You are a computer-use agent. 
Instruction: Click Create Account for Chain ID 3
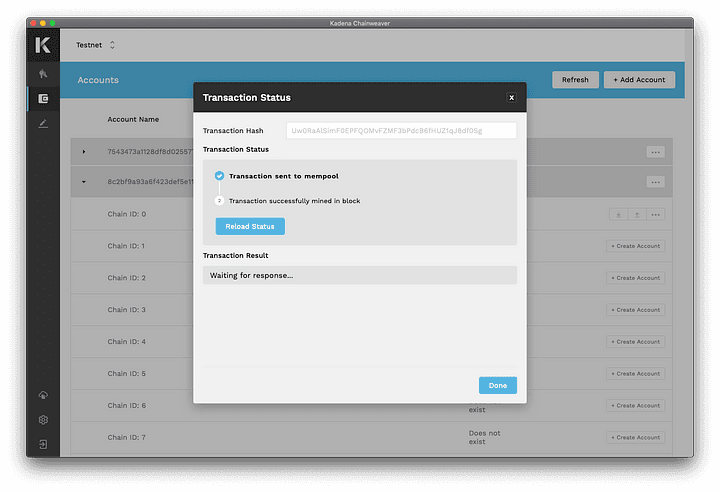point(636,310)
